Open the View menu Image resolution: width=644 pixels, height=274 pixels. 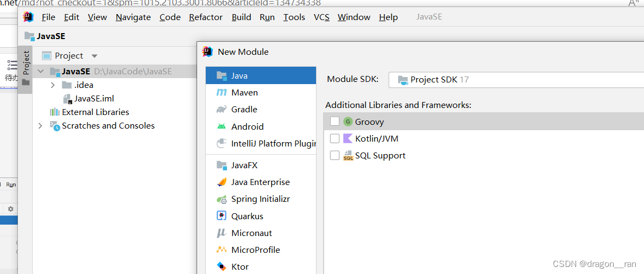pyautogui.click(x=97, y=17)
